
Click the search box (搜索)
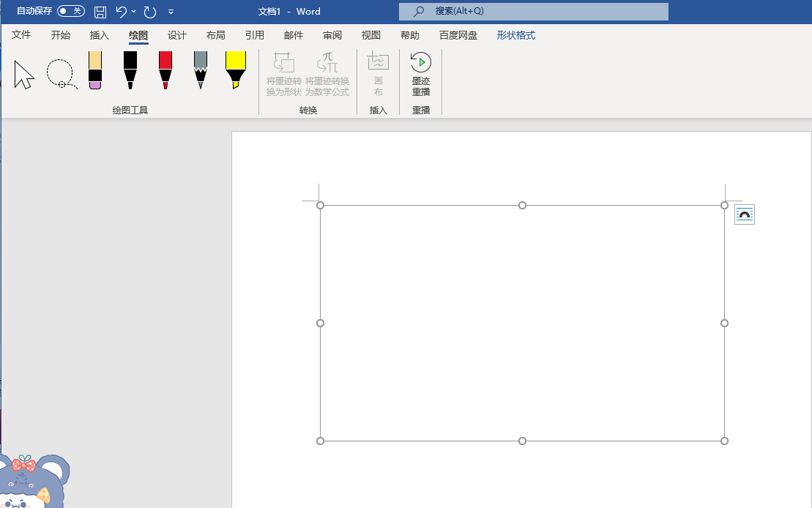coord(533,12)
